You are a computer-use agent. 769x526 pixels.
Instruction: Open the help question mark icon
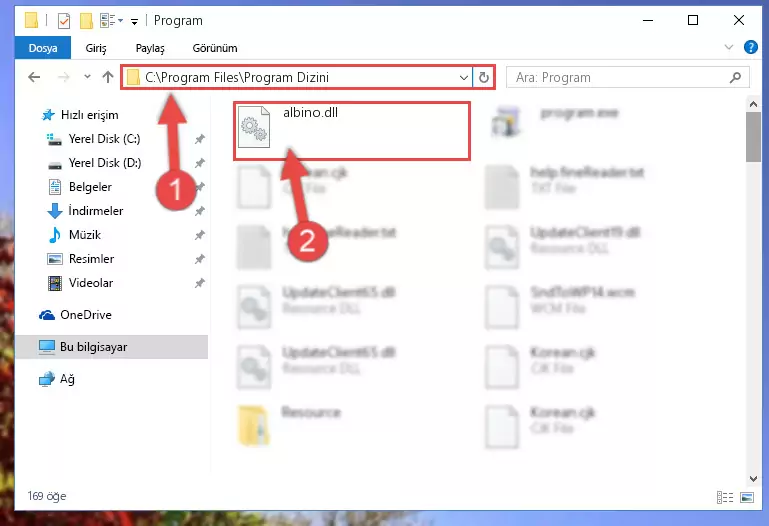[750, 48]
